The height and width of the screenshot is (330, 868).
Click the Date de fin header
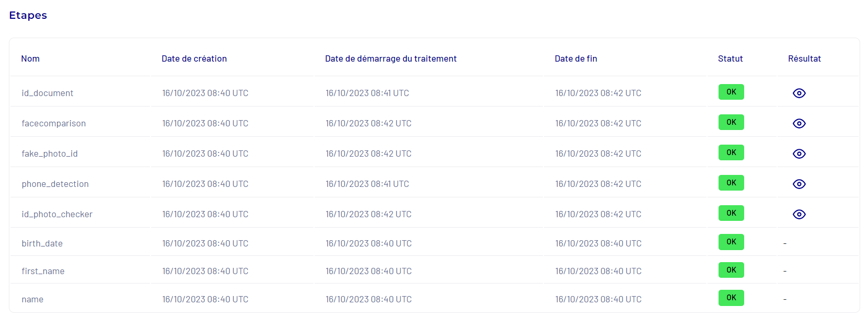575,58
